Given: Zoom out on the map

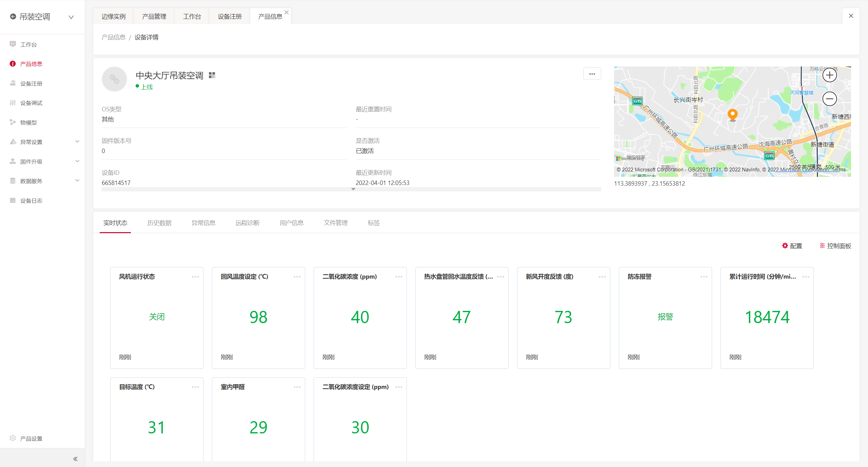Looking at the screenshot, I should coord(829,99).
